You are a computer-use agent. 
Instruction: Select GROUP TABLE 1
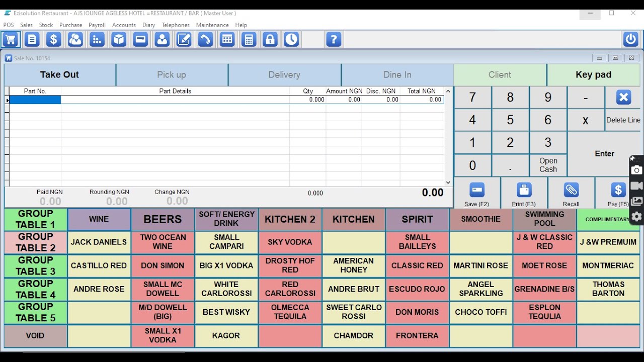35,219
